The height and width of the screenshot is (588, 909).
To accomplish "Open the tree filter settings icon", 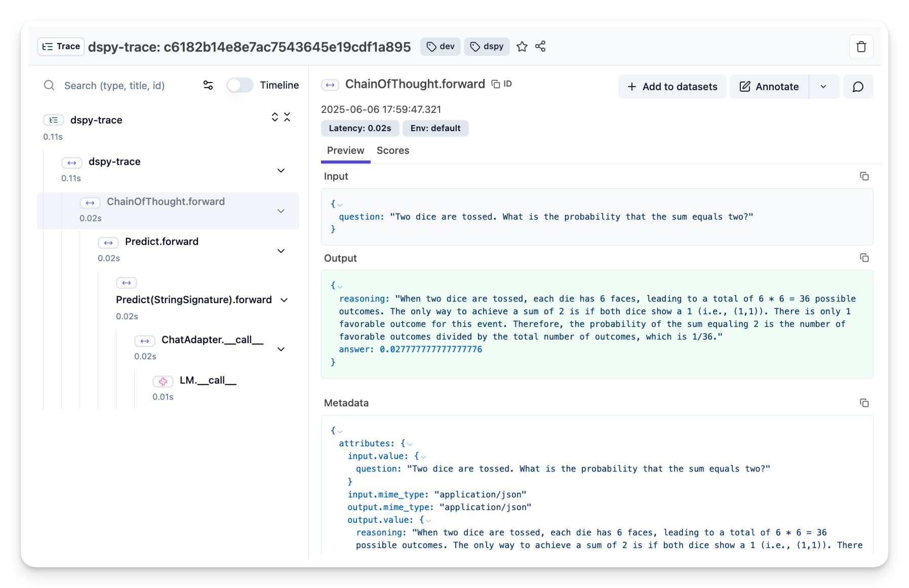I will point(208,85).
